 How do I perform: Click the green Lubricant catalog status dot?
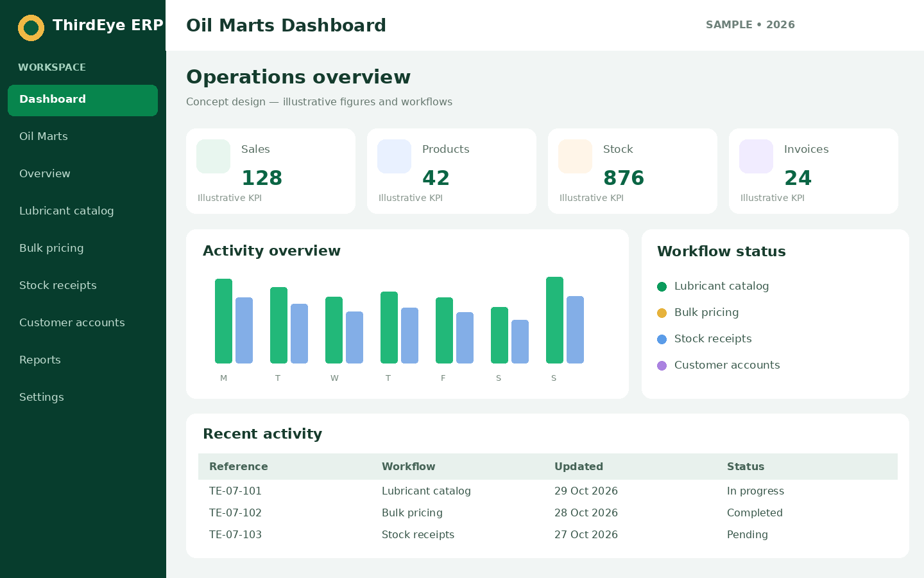(x=662, y=286)
